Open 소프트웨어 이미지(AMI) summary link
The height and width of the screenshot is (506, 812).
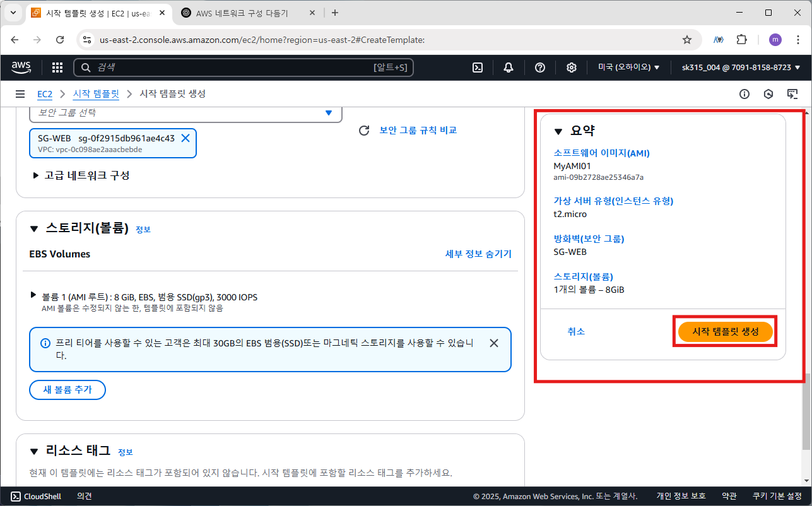[x=601, y=153]
